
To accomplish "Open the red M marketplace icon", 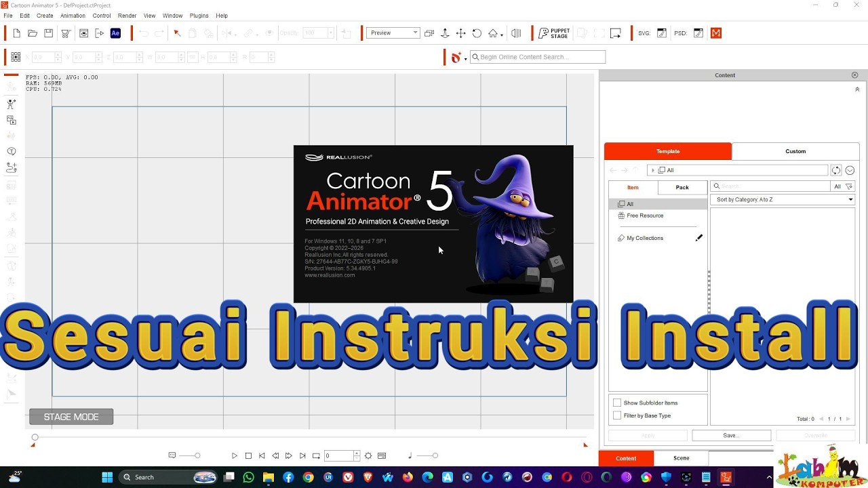I will [x=716, y=33].
